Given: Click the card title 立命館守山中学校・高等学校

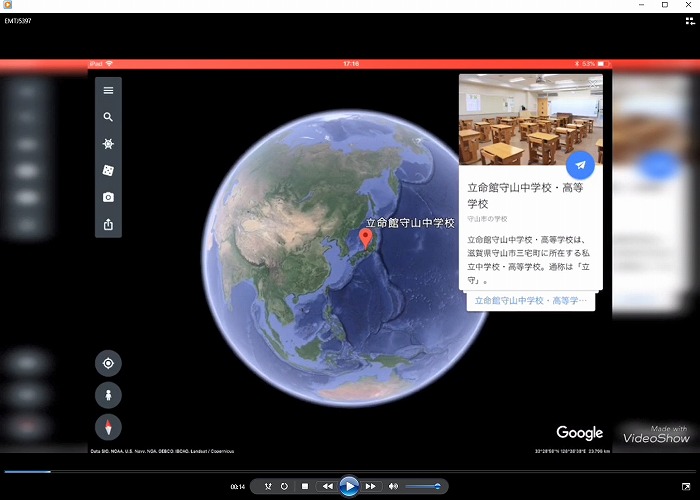Looking at the screenshot, I should click(525, 196).
